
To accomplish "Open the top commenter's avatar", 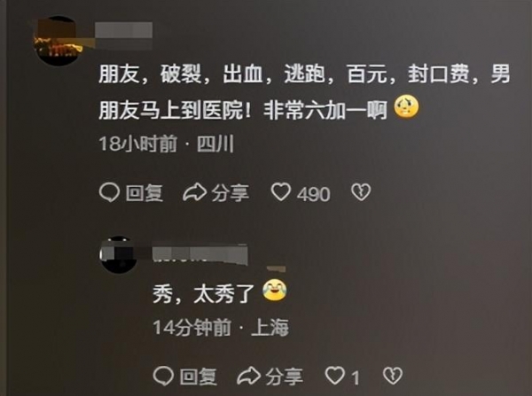I will [59, 41].
